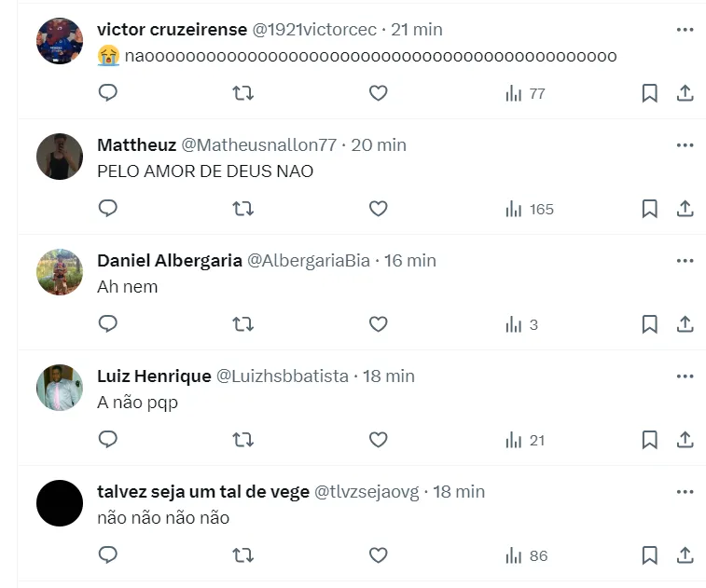Share talvez seja um tal de vege tweet
This screenshot has height=588, width=706.
pos(685,555)
